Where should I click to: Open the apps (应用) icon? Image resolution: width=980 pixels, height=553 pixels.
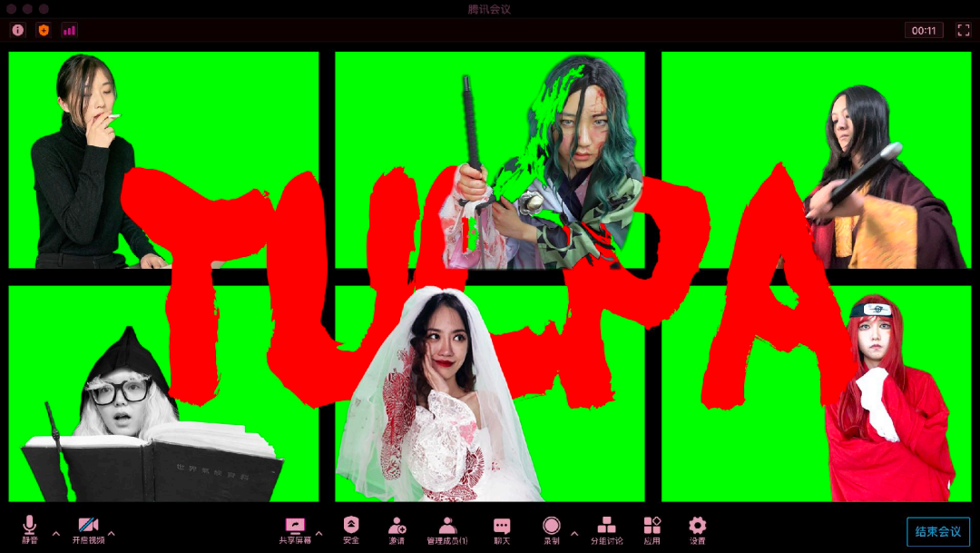[652, 528]
